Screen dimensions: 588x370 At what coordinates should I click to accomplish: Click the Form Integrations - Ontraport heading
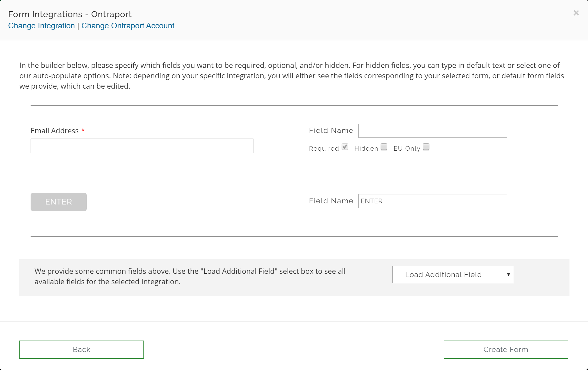70,14
